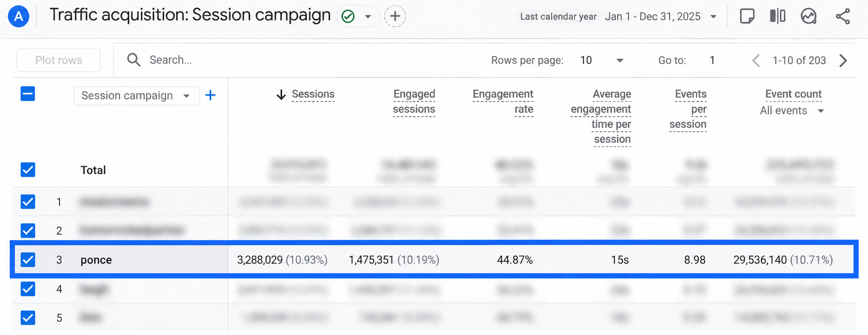Click the Last calendar year label

click(x=558, y=17)
